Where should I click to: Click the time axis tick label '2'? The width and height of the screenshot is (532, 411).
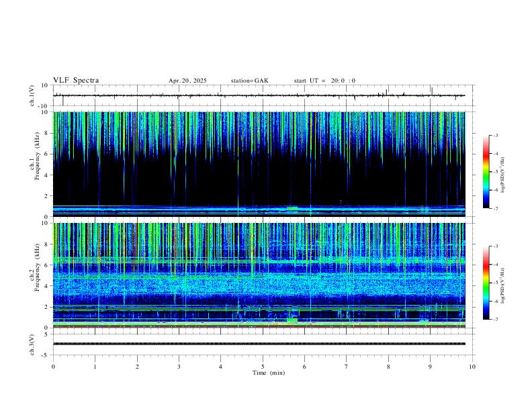point(137,367)
